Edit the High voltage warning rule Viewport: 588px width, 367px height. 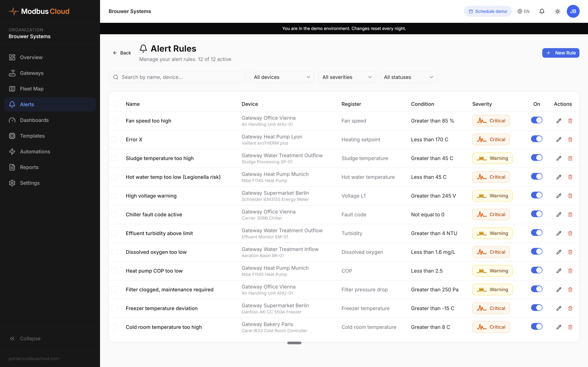(559, 196)
